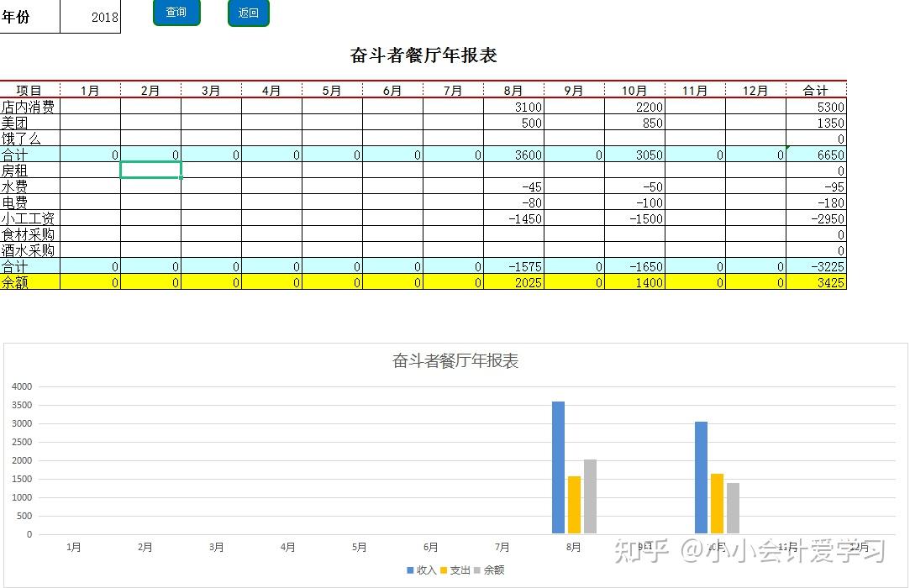Screen dimensions: 910x588
Task: Select the 10月 column header in the table
Action: 634,90
